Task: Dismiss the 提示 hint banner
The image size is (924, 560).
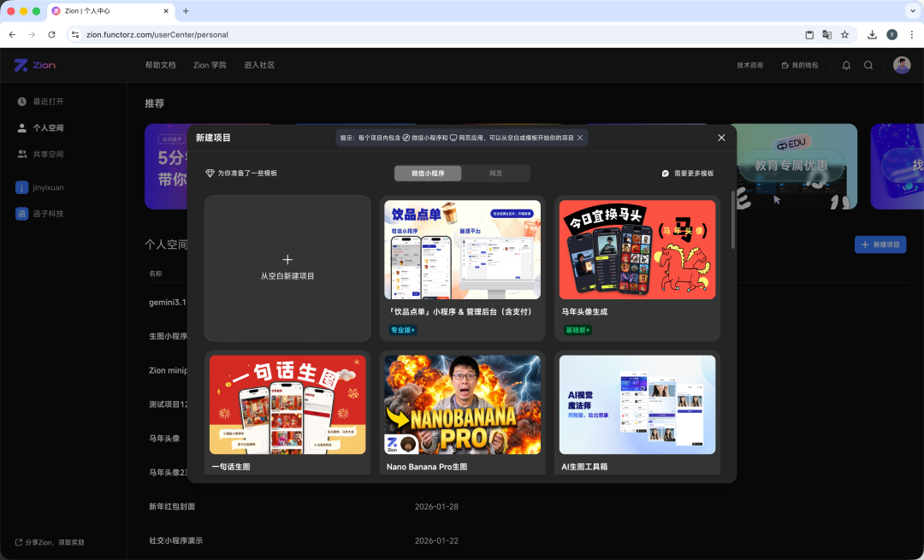Action: [580, 138]
